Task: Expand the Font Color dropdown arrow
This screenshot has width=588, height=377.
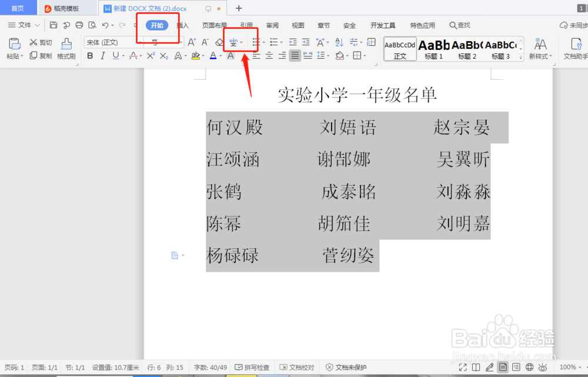Action: point(220,56)
